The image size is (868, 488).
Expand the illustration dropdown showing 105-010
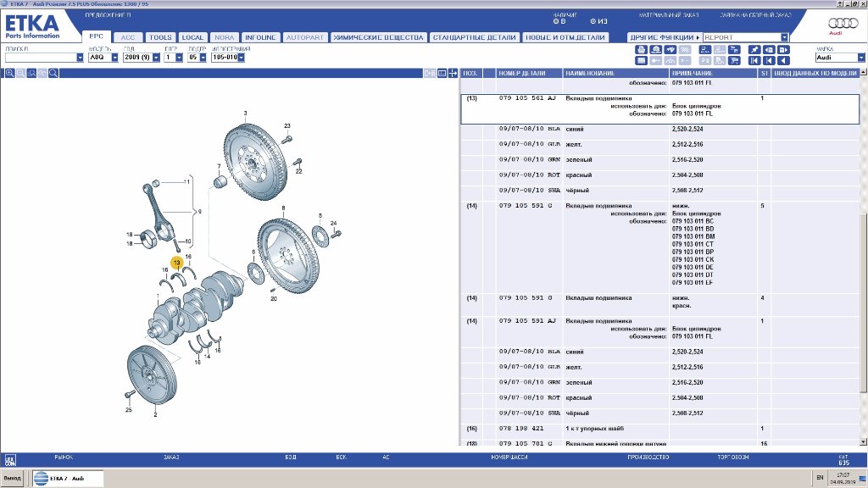242,58
